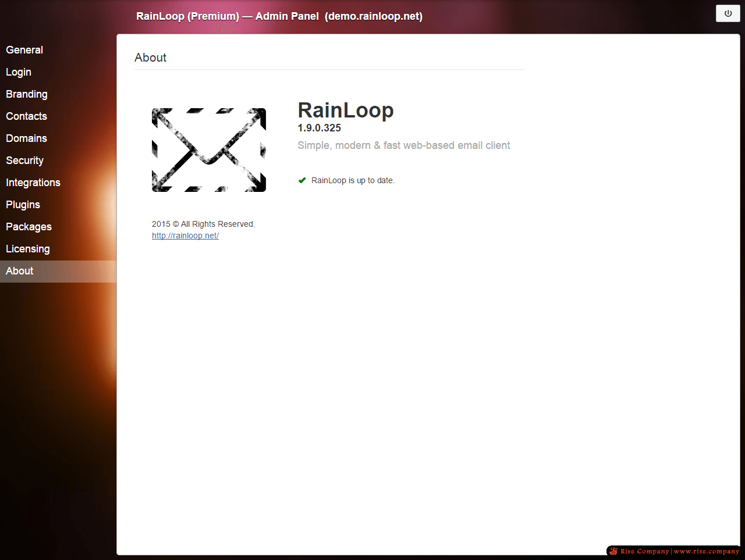Open the General settings section
745x560 pixels.
pyautogui.click(x=58, y=50)
